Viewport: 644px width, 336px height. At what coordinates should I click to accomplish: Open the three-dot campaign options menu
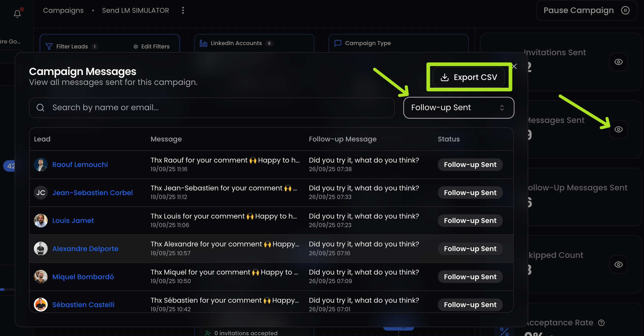[x=183, y=10]
